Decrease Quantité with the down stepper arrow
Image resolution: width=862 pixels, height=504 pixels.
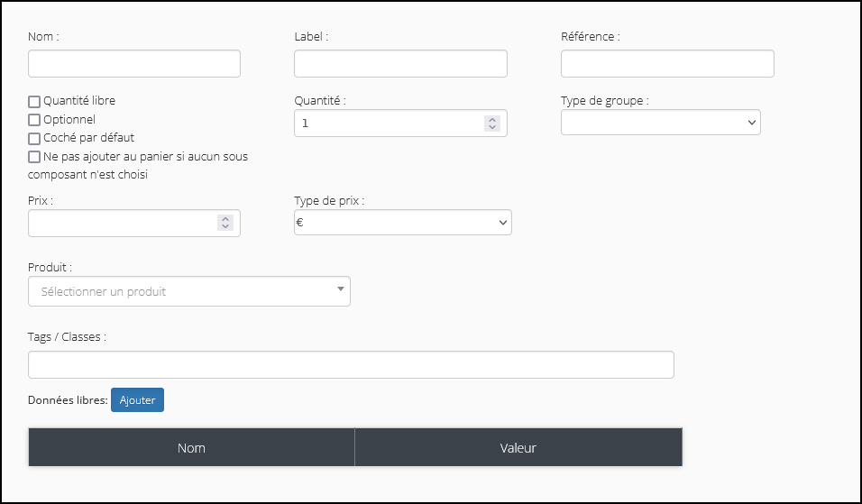[x=492, y=127]
